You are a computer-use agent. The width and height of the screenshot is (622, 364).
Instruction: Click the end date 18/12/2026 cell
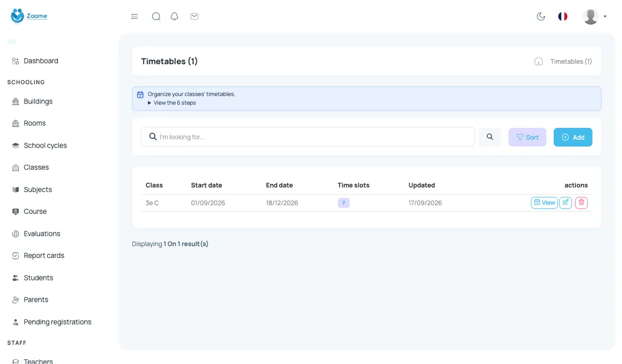[282, 203]
